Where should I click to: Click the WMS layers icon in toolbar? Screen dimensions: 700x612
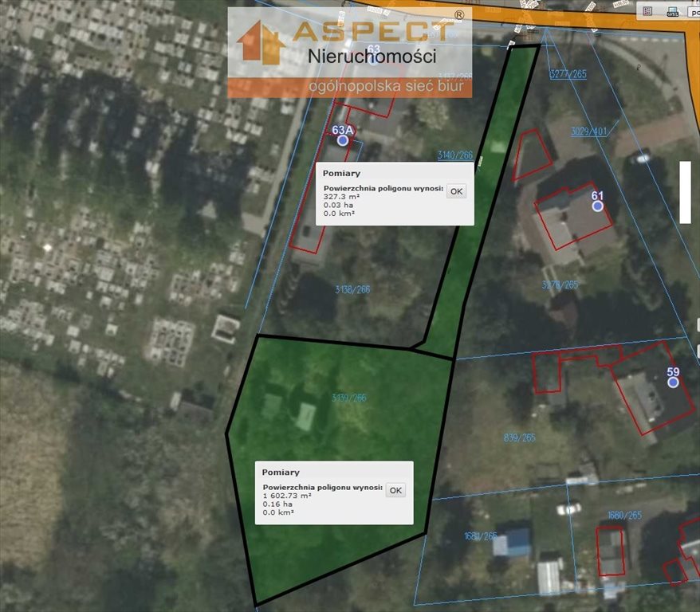[x=672, y=11]
